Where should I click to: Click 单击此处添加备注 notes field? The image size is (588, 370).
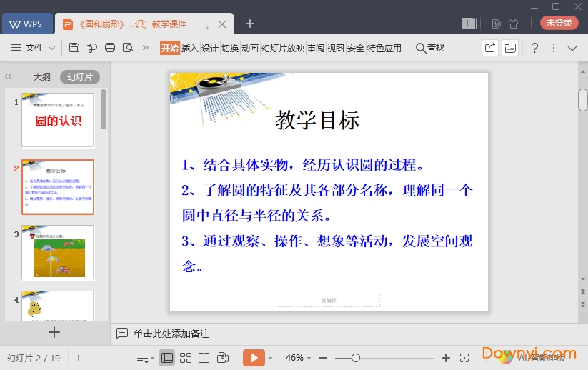click(x=171, y=334)
